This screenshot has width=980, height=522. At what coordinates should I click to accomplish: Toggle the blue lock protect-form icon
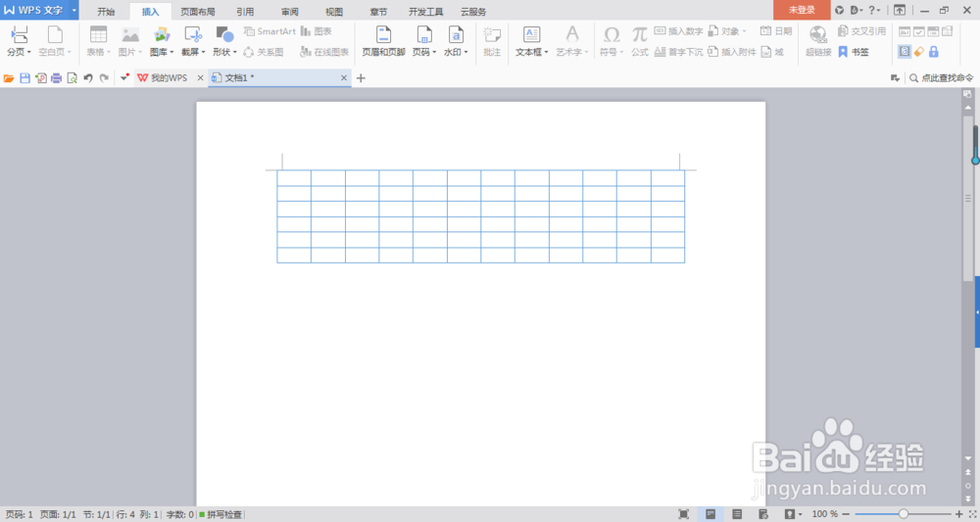[934, 52]
